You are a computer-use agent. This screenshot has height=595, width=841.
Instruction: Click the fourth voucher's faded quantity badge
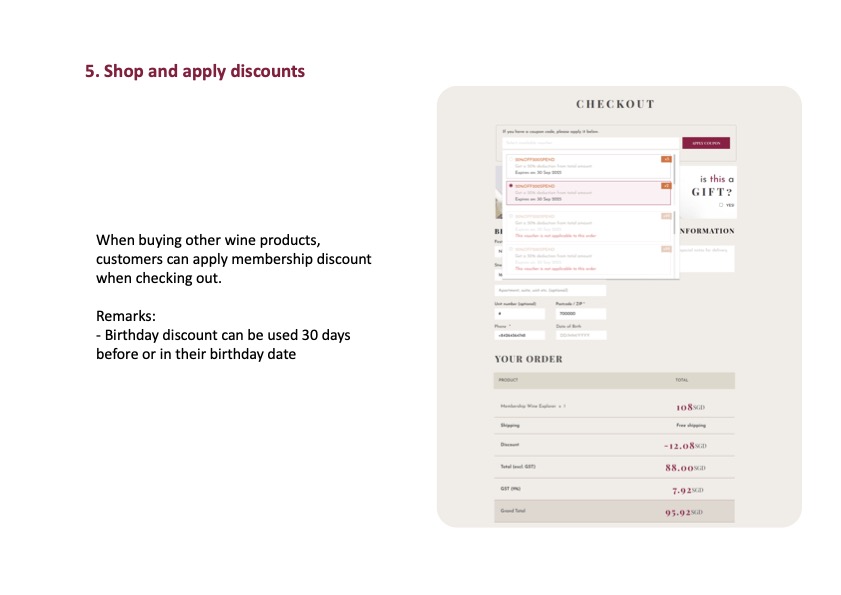point(665,248)
